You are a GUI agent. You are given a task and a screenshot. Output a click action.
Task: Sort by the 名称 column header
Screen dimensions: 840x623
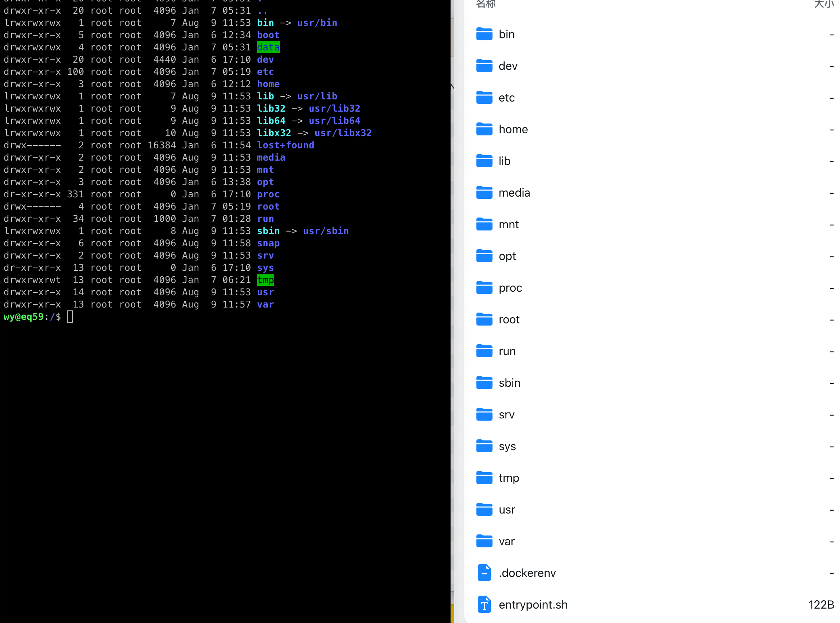(486, 4)
